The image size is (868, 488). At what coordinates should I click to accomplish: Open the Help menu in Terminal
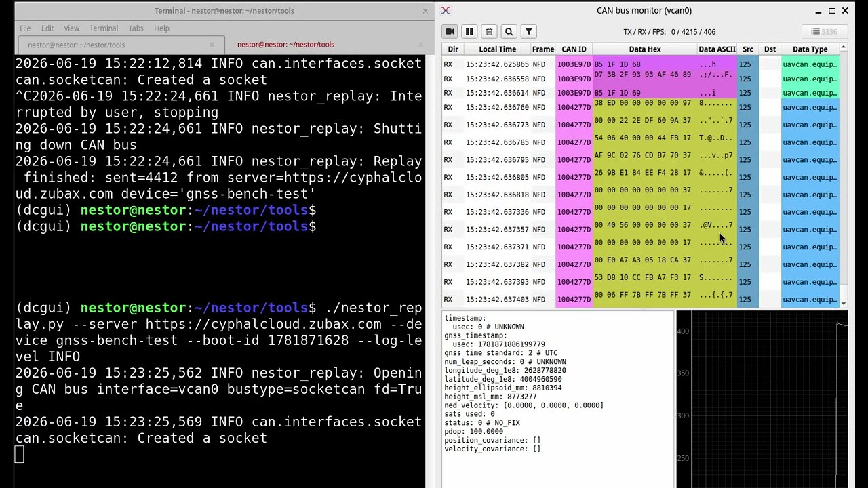tap(161, 28)
